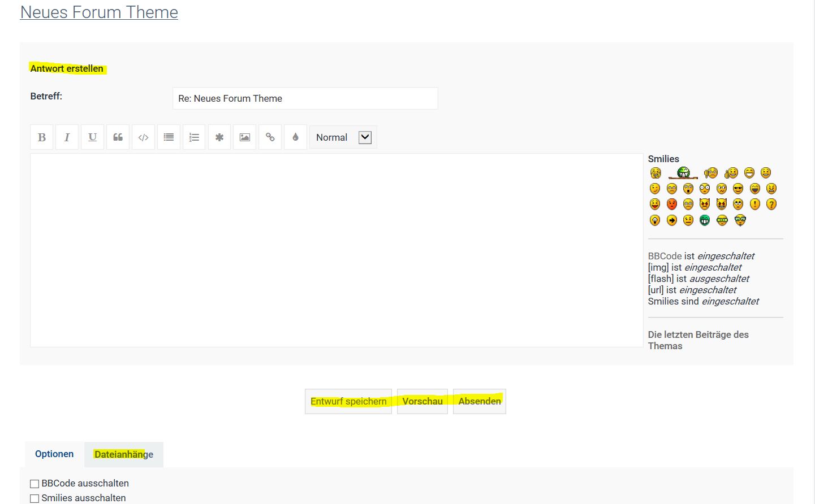Image resolution: width=815 pixels, height=504 pixels.
Task: Check the BBCode ausschalten box
Action: point(35,484)
